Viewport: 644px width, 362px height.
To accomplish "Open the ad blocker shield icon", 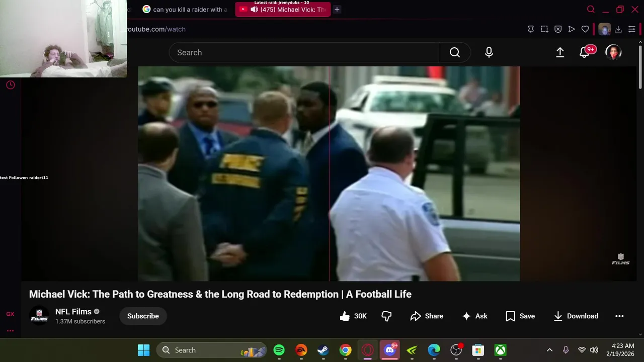I will pyautogui.click(x=558, y=29).
